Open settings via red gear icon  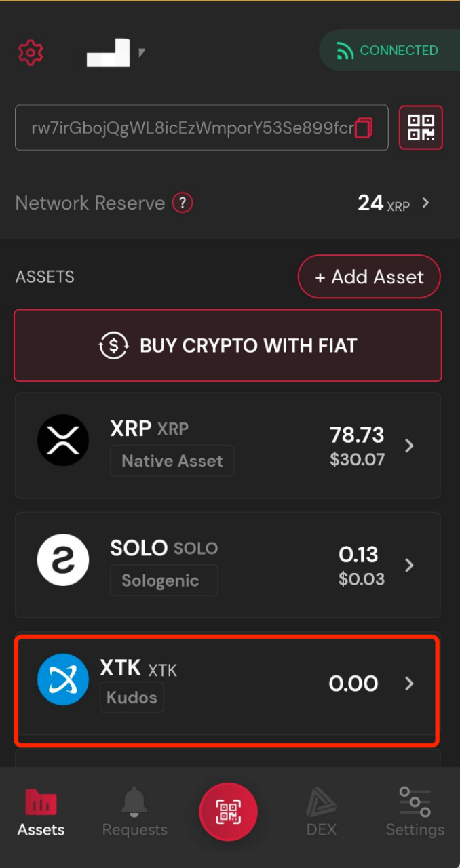[x=31, y=52]
